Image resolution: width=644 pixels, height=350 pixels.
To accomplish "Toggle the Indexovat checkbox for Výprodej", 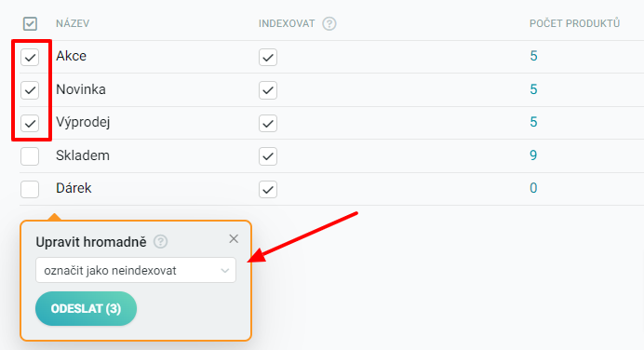I will tap(268, 123).
